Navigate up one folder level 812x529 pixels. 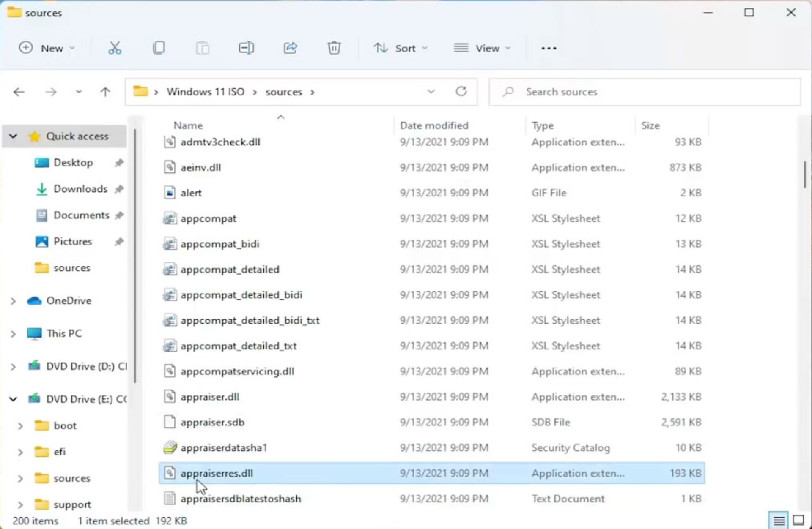click(105, 92)
